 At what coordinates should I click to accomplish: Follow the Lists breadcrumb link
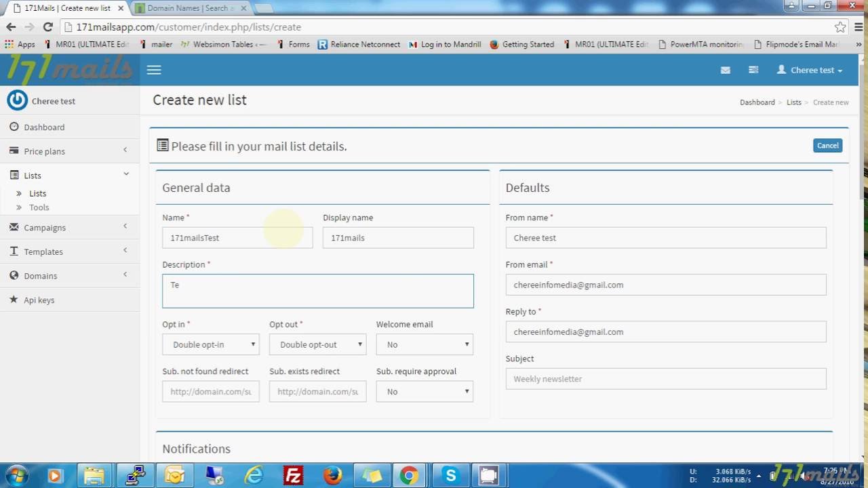coord(794,102)
